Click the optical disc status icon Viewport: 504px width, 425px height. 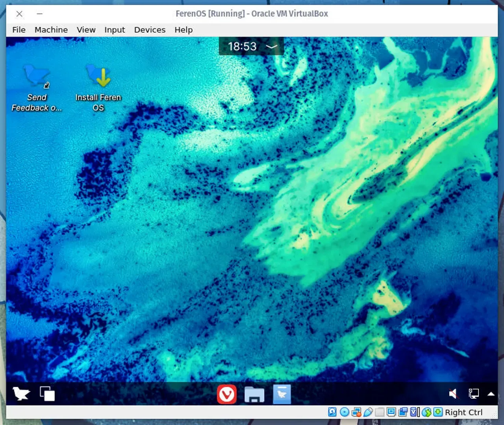pyautogui.click(x=345, y=412)
